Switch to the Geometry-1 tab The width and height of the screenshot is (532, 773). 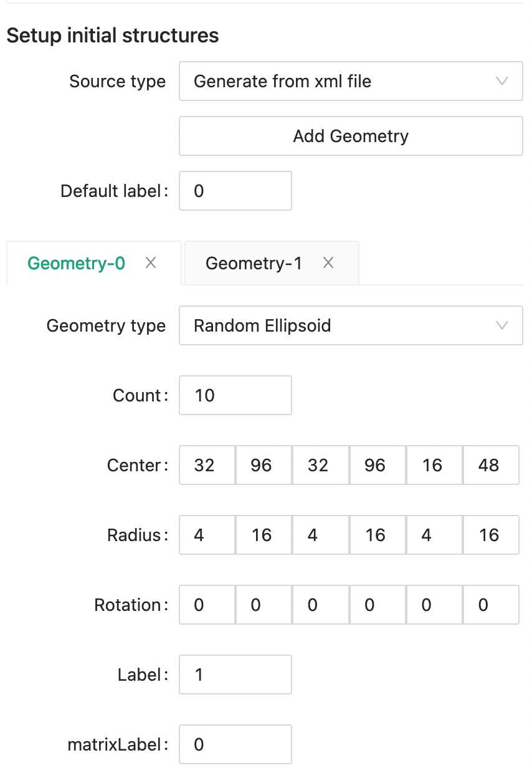tap(254, 263)
